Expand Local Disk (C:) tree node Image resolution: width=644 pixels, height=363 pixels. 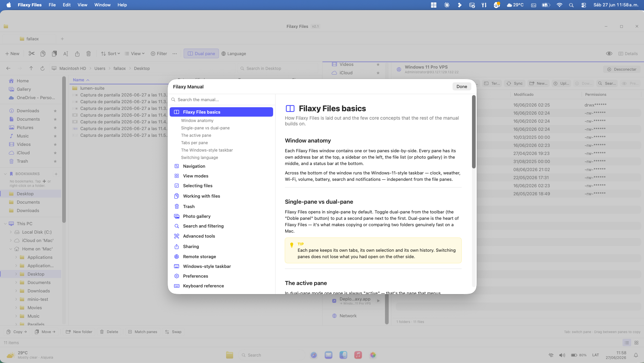point(11,232)
